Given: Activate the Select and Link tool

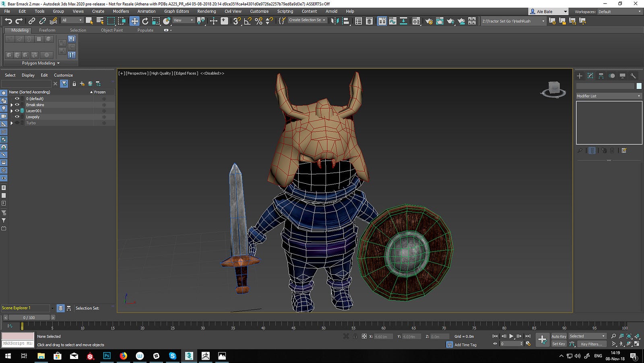Looking at the screenshot, I should coord(32,21).
